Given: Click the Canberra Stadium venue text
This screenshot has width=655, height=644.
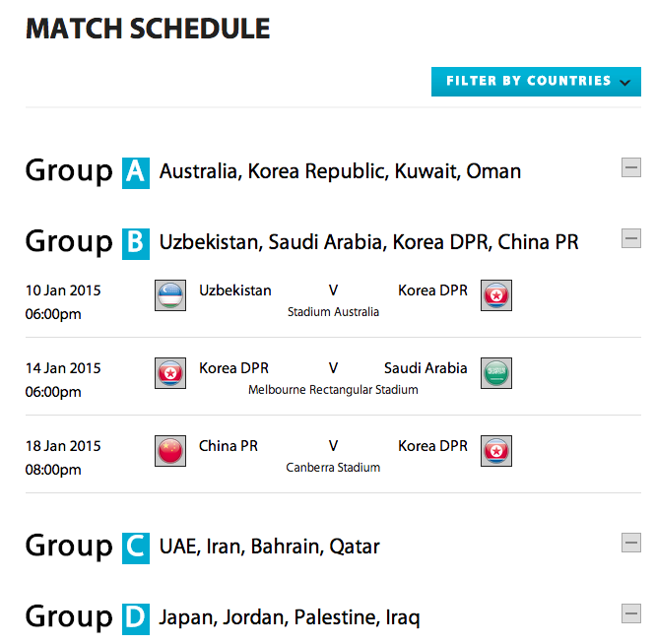Looking at the screenshot, I should pyautogui.click(x=333, y=468).
